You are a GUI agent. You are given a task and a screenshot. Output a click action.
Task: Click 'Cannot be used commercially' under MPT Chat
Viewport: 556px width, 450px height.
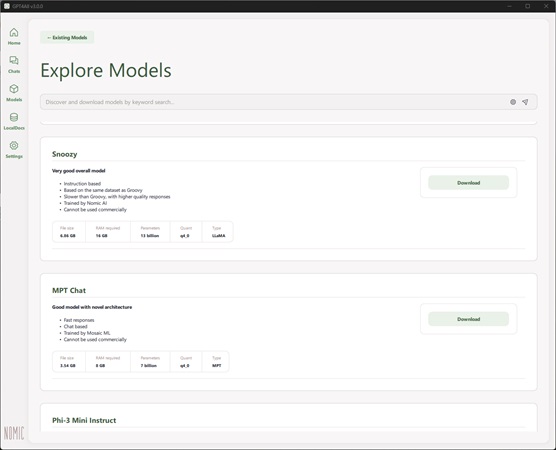[95, 339]
